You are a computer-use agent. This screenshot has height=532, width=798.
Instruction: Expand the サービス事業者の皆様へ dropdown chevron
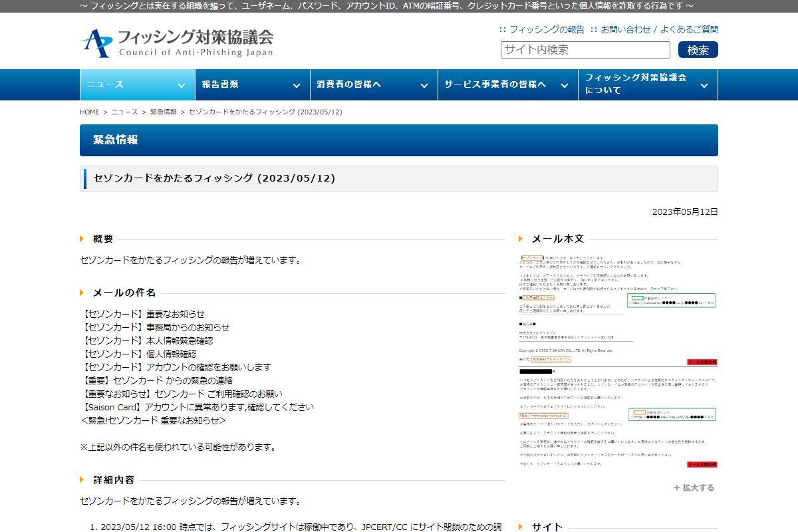pyautogui.click(x=565, y=85)
